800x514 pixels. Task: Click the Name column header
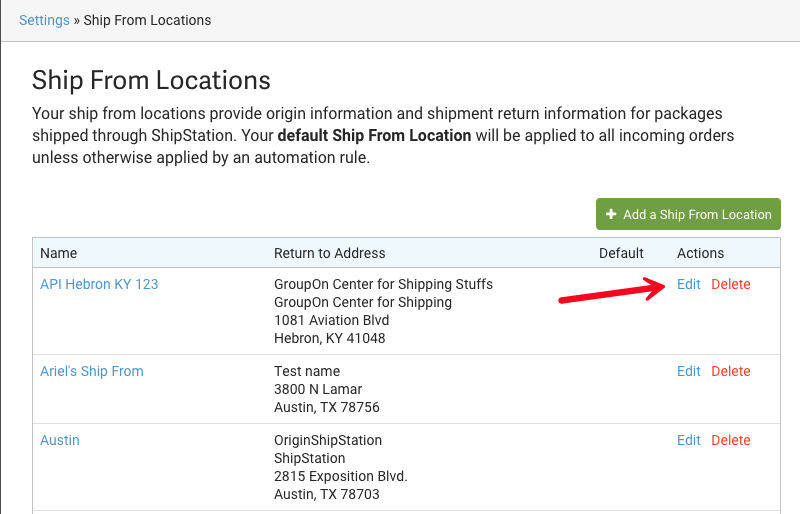point(59,253)
